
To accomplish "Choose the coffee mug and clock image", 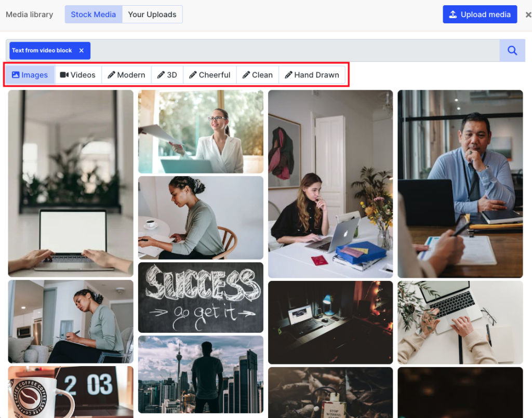I will (x=71, y=391).
